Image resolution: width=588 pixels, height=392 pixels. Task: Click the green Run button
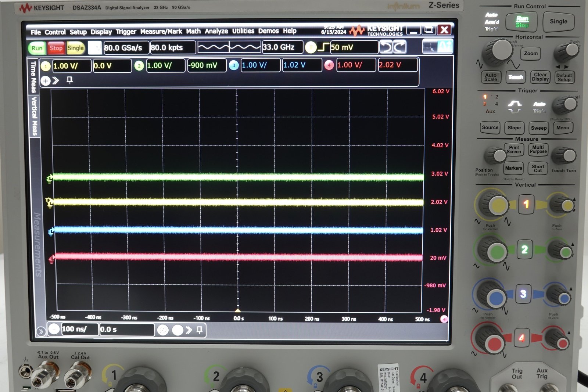point(37,48)
